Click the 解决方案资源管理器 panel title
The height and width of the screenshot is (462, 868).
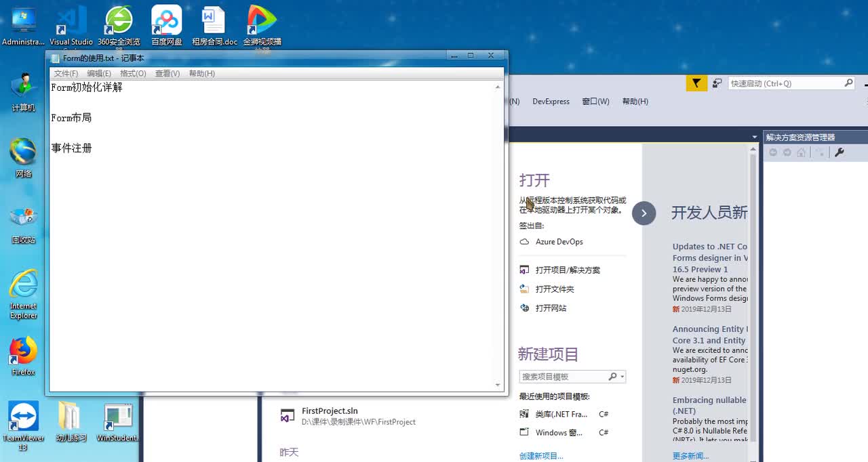pyautogui.click(x=800, y=138)
